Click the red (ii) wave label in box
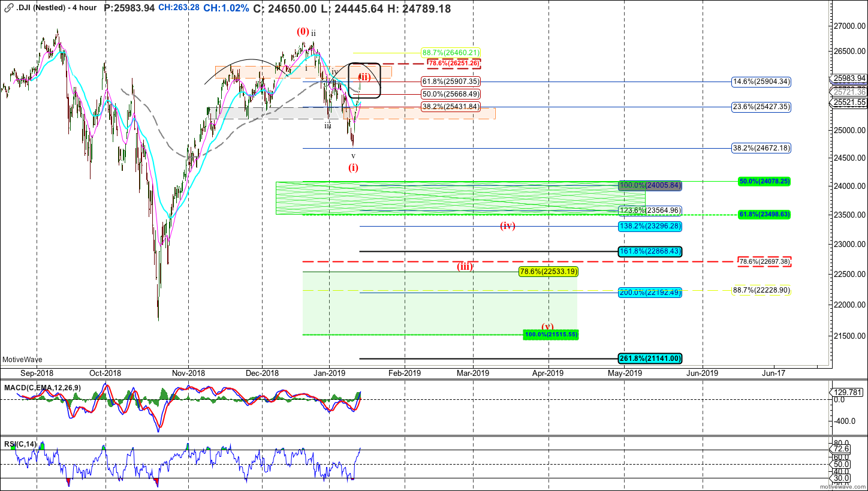Viewport: 868px width, 491px height. click(364, 77)
